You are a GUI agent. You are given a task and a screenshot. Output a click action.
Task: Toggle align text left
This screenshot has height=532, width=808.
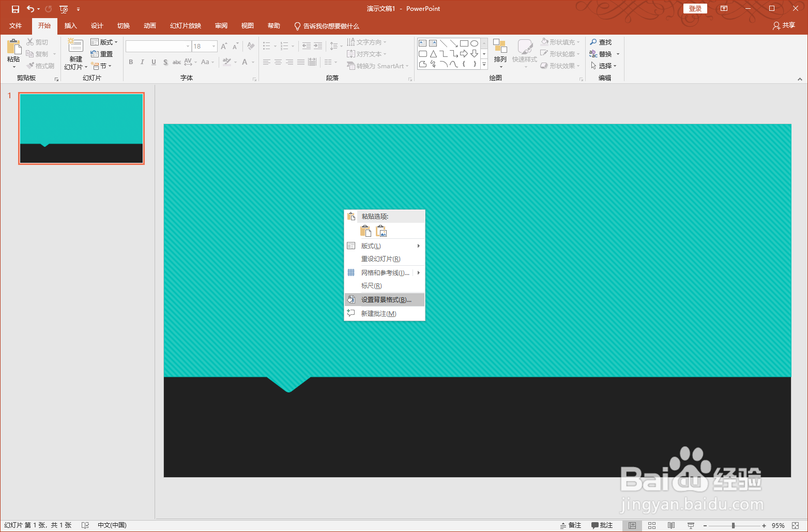pos(267,62)
